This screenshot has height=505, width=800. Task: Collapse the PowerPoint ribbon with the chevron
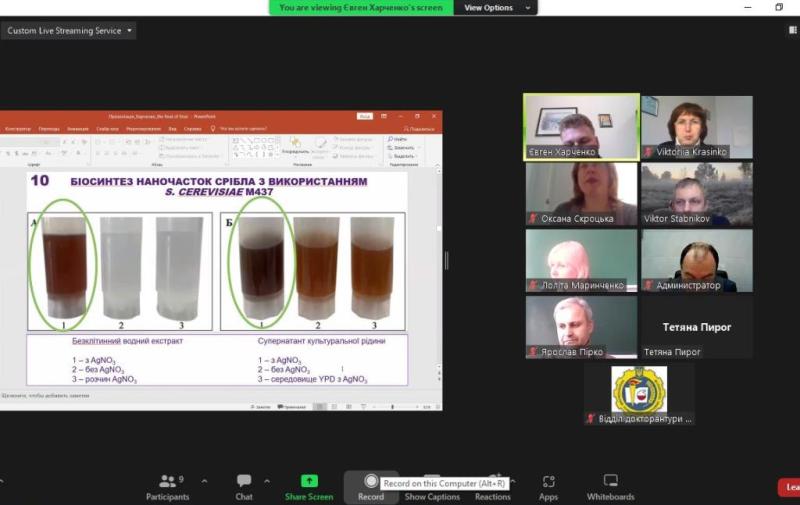(x=437, y=165)
